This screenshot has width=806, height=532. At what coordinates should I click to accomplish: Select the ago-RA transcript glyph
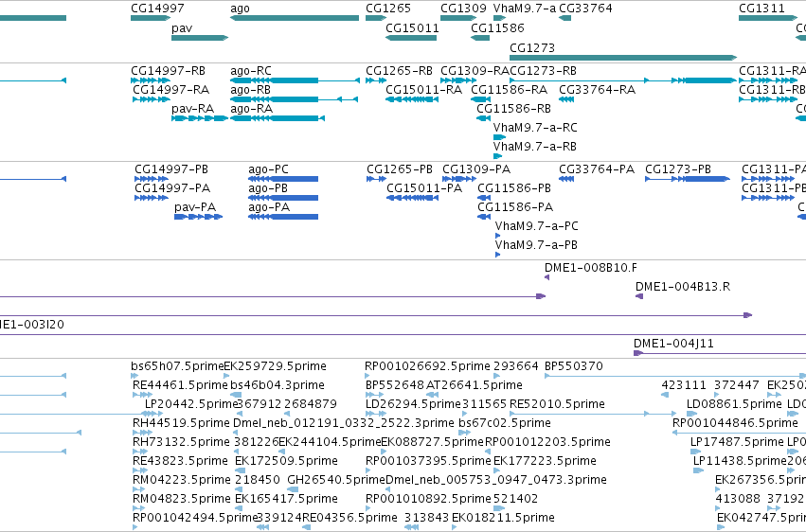tap(278, 118)
